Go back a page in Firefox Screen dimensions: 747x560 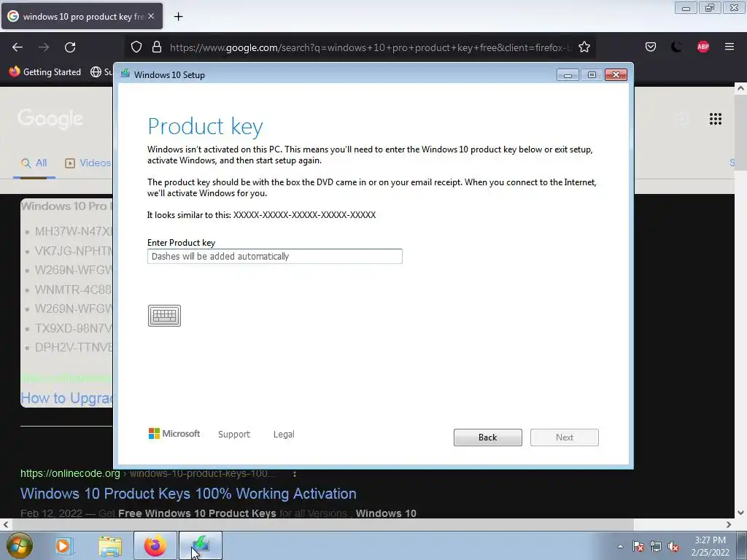pyautogui.click(x=18, y=47)
